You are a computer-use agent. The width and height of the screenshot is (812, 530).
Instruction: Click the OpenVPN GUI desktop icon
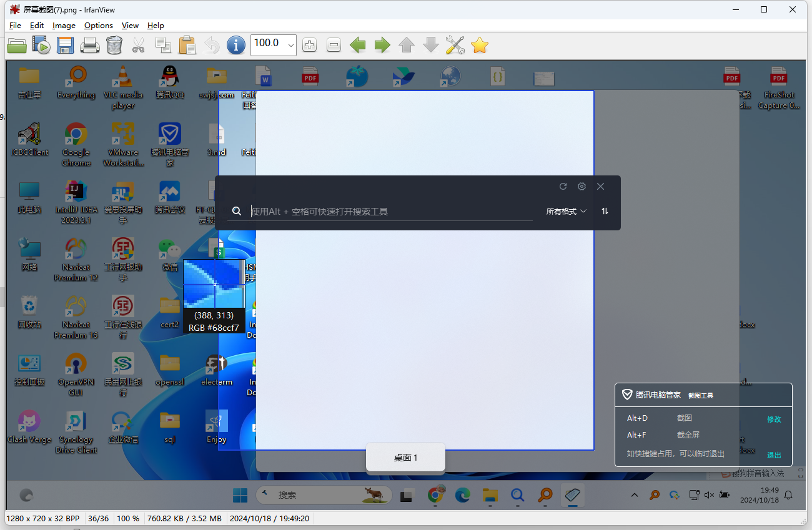point(76,374)
